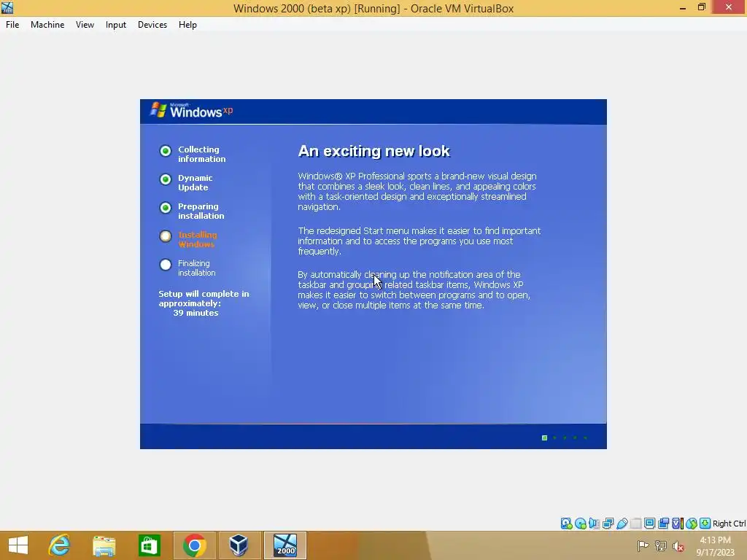Select the Windows 2000 VM taskbar button
This screenshot has width=747, height=560.
point(285,545)
